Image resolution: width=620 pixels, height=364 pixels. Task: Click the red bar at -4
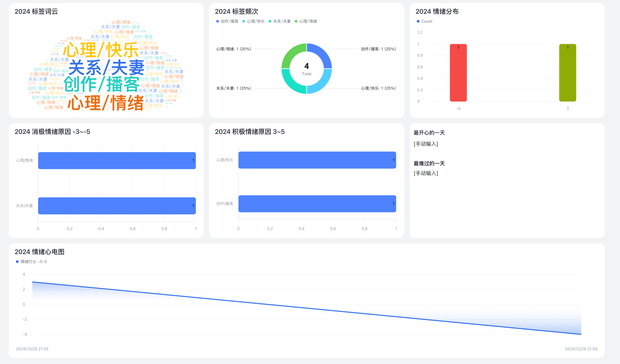point(458,73)
